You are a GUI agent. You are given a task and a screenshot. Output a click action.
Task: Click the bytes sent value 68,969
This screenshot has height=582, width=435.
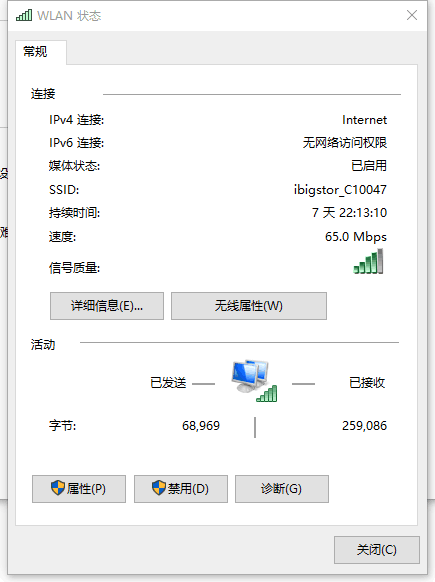tap(201, 426)
